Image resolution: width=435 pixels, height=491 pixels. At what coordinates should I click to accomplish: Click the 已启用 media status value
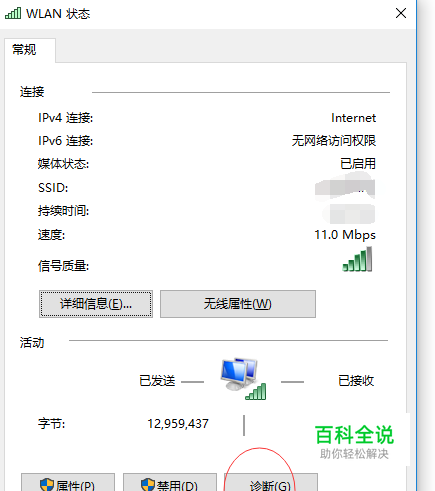click(x=358, y=164)
